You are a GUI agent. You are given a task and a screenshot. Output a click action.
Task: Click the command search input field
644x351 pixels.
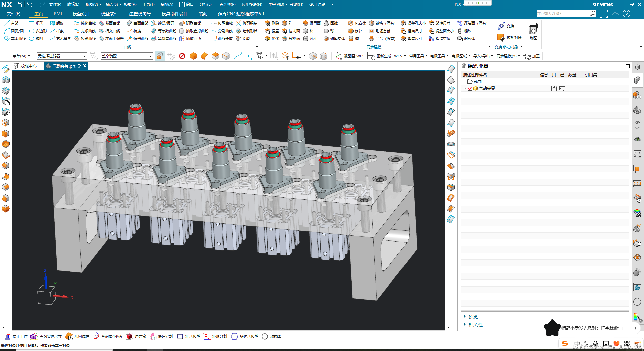click(x=563, y=14)
